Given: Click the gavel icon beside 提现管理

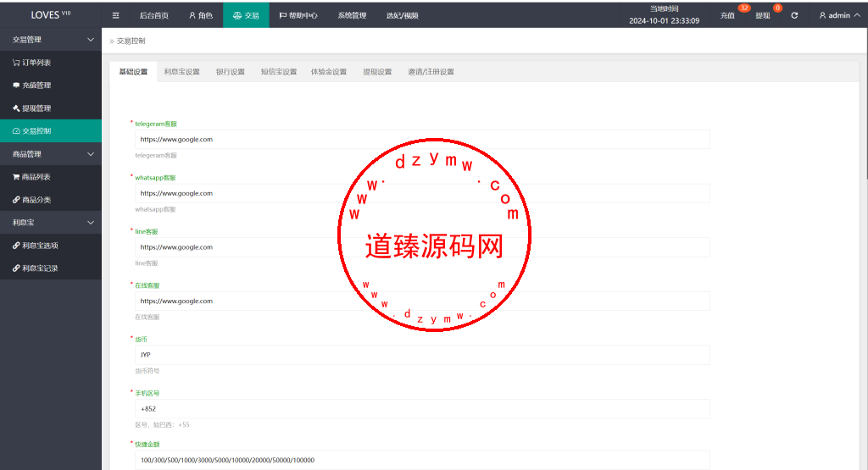Looking at the screenshot, I should click(16, 108).
